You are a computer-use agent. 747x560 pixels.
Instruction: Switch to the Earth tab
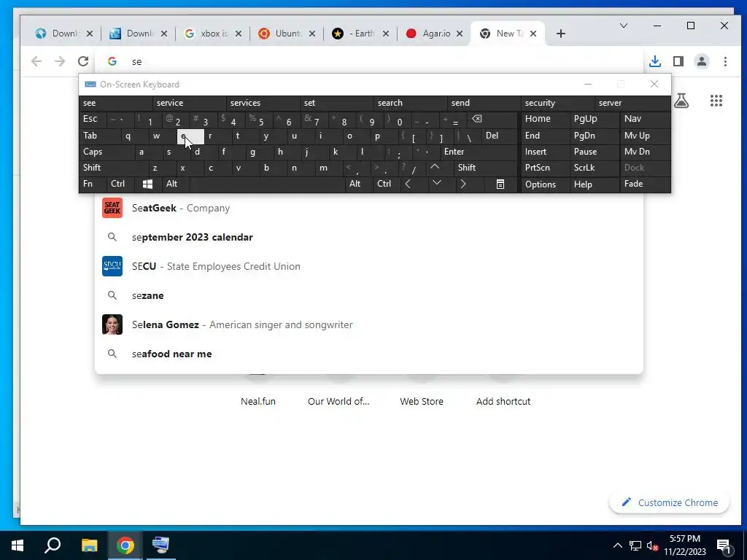coord(361,34)
